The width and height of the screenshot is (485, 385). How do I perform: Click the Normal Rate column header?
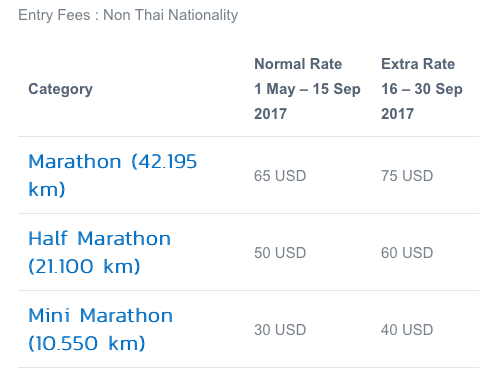click(x=298, y=64)
